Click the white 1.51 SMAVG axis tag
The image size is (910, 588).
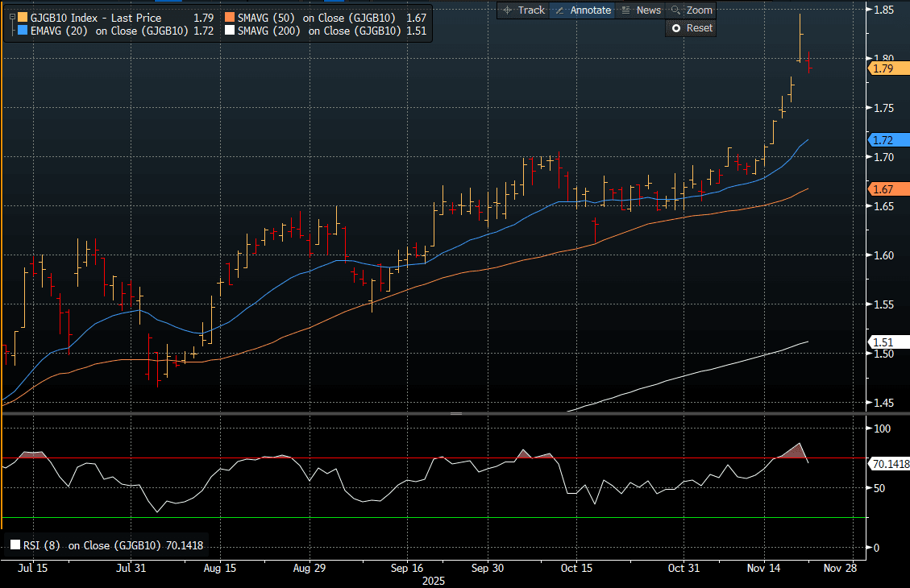click(883, 342)
